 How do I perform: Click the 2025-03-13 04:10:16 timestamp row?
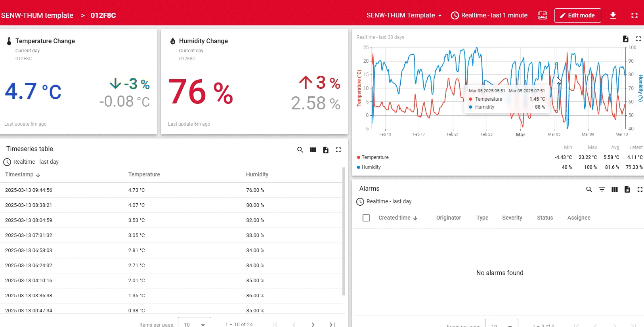click(x=29, y=281)
